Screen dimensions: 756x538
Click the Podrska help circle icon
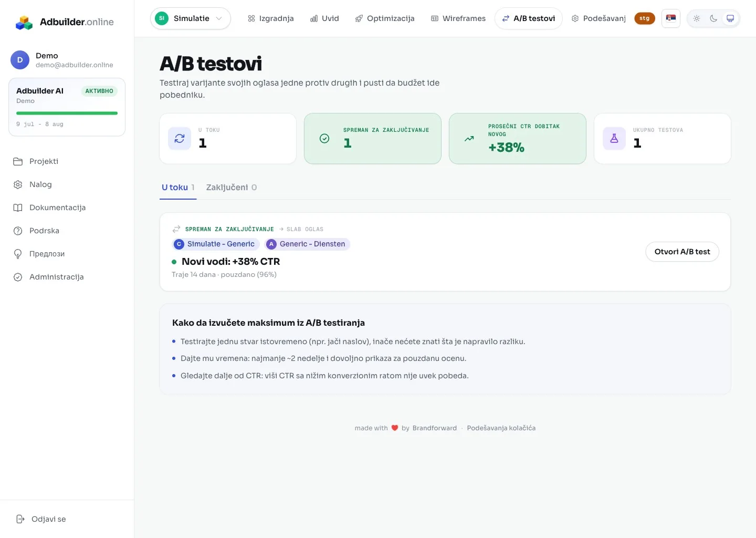point(18,231)
